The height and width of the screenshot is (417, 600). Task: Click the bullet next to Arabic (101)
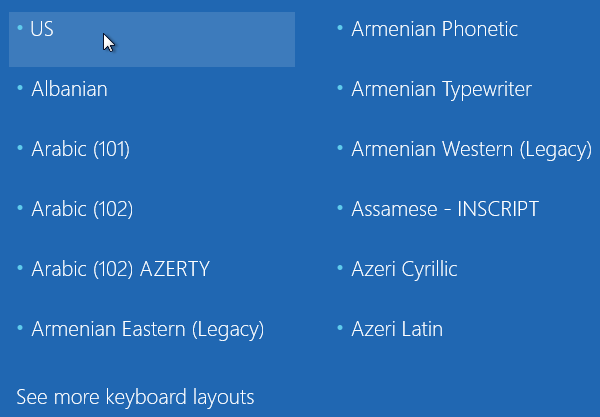pyautogui.click(x=21, y=147)
